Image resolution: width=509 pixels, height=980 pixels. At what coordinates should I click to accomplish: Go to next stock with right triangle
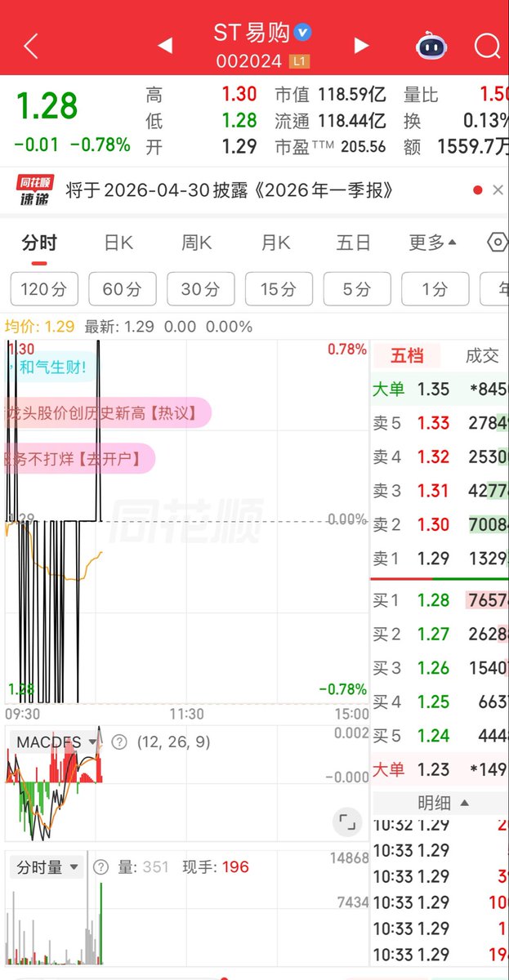point(361,46)
